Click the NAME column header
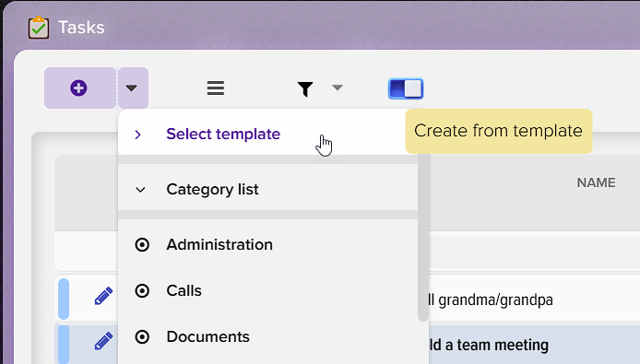 [596, 182]
